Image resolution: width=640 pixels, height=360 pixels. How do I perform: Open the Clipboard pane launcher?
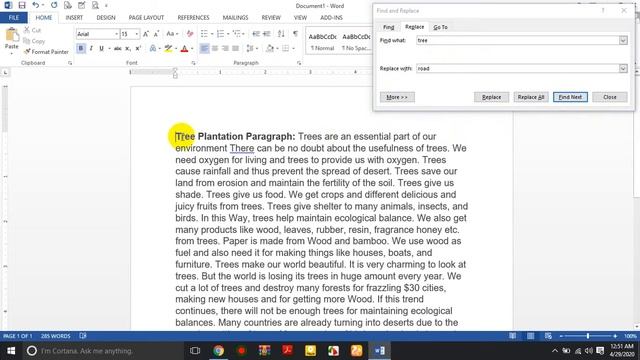pyautogui.click(x=70, y=63)
